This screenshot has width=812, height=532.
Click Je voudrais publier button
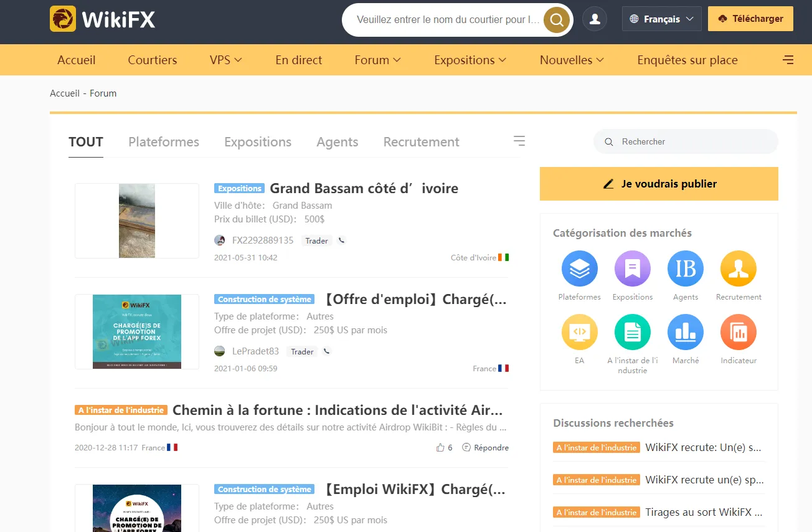pos(659,184)
